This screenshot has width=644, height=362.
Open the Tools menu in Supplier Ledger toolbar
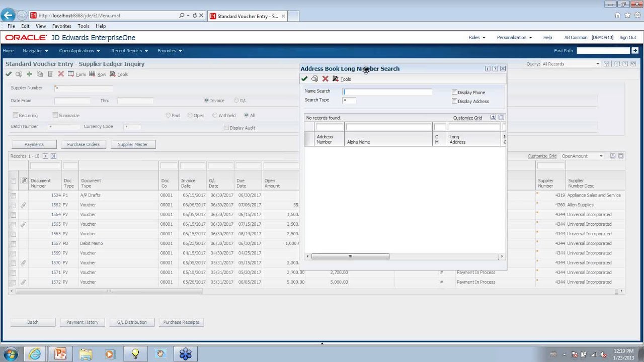[119, 74]
